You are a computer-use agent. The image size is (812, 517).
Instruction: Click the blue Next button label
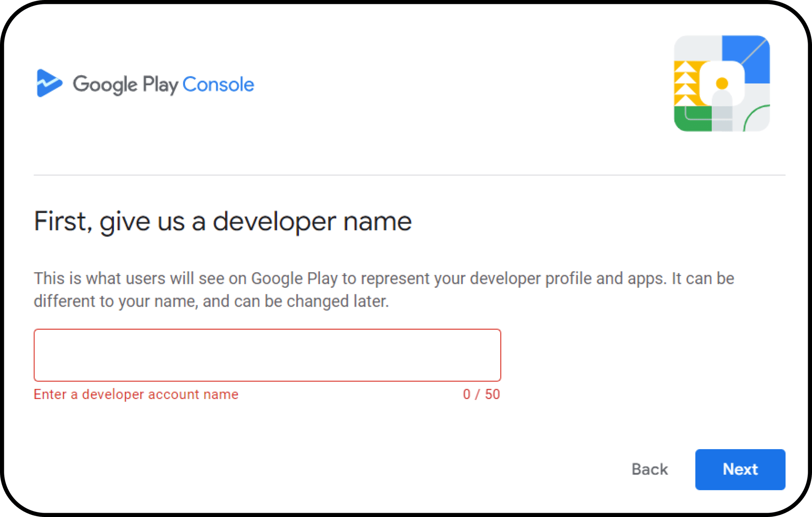740,469
